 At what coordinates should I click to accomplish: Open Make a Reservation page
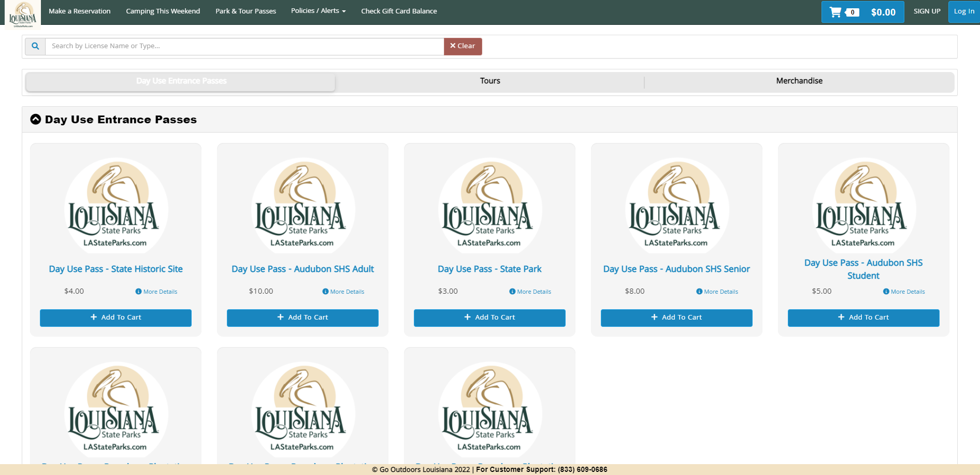click(80, 11)
